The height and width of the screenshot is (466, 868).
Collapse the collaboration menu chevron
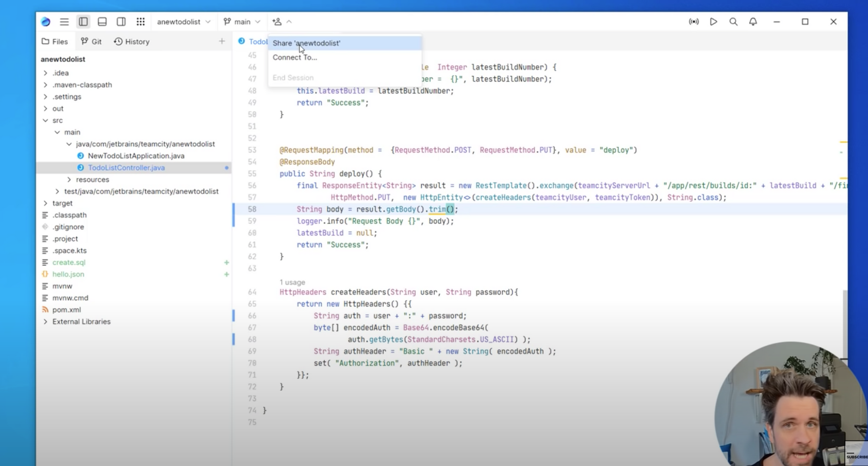tap(289, 22)
